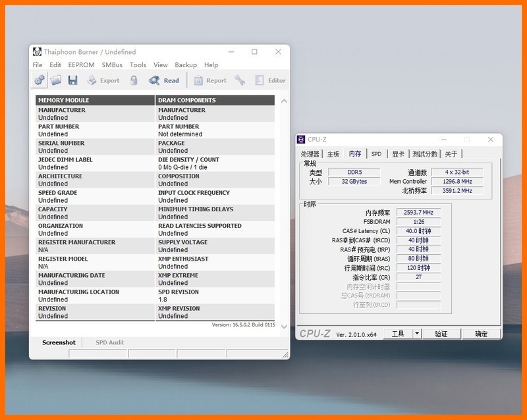Click the wrench tool icon in toolbar
Viewport: 527px width, 420px height.
click(x=240, y=80)
